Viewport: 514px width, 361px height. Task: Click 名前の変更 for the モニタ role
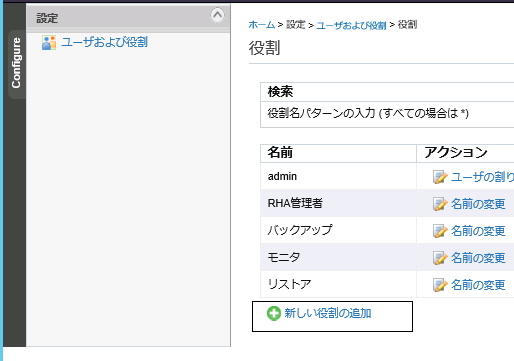tap(478, 258)
